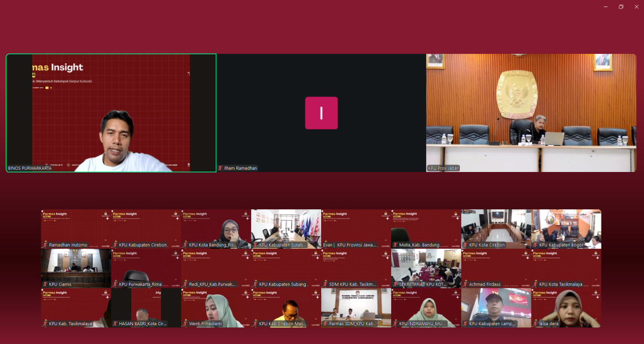Click muted mic icon on KPU Ciamis tile
Viewport: 644px width, 344px height.
tap(45, 284)
